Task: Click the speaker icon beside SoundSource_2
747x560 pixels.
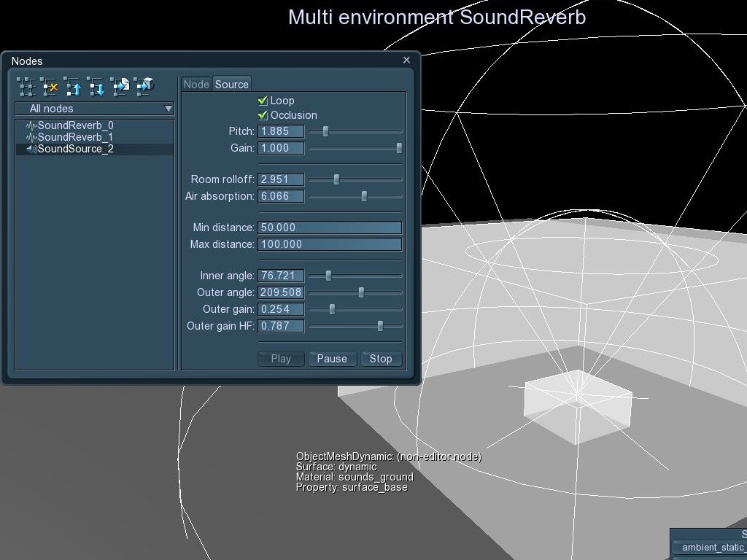Action: click(x=31, y=149)
